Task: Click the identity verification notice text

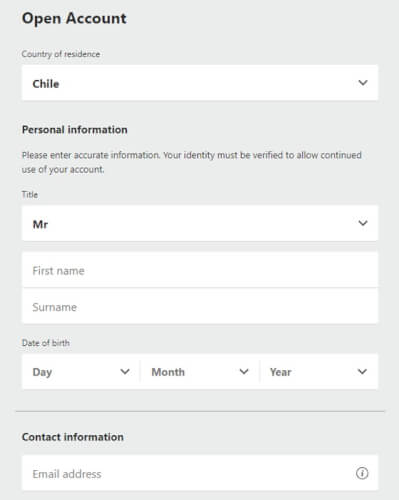Action: tap(192, 162)
